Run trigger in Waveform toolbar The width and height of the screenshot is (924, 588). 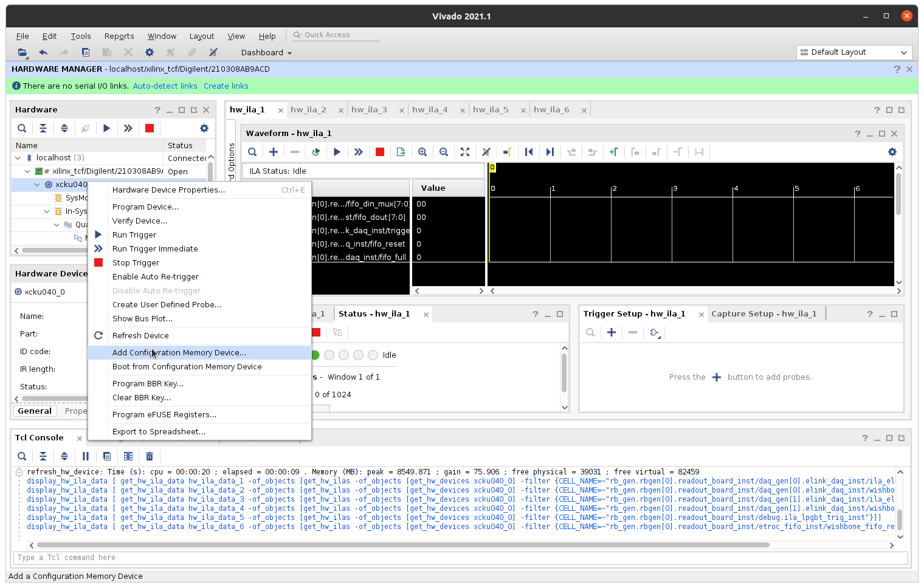point(337,152)
